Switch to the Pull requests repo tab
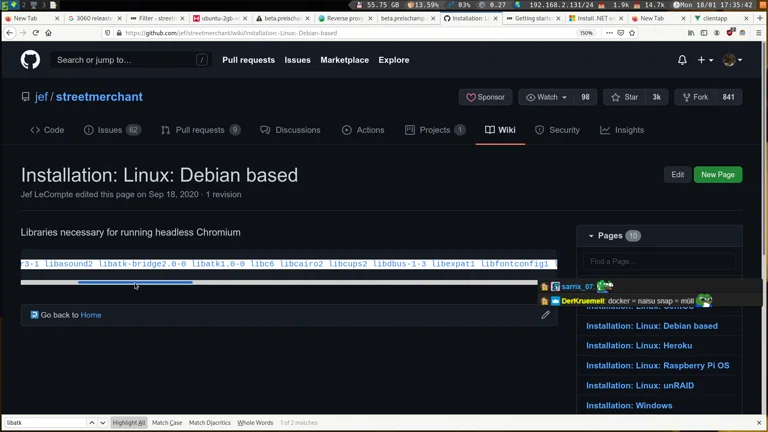768x432 pixels. coord(200,130)
